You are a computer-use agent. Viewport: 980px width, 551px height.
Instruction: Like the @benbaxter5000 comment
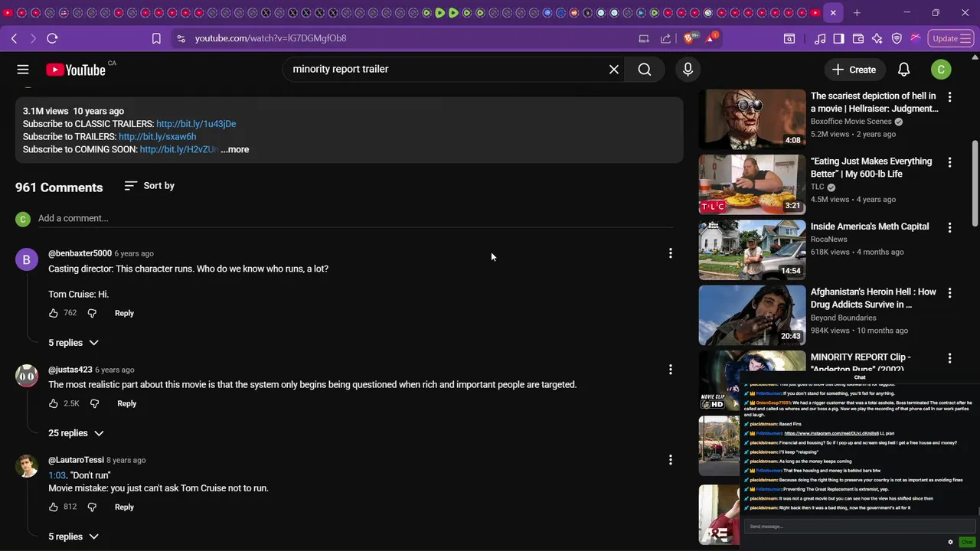(54, 313)
